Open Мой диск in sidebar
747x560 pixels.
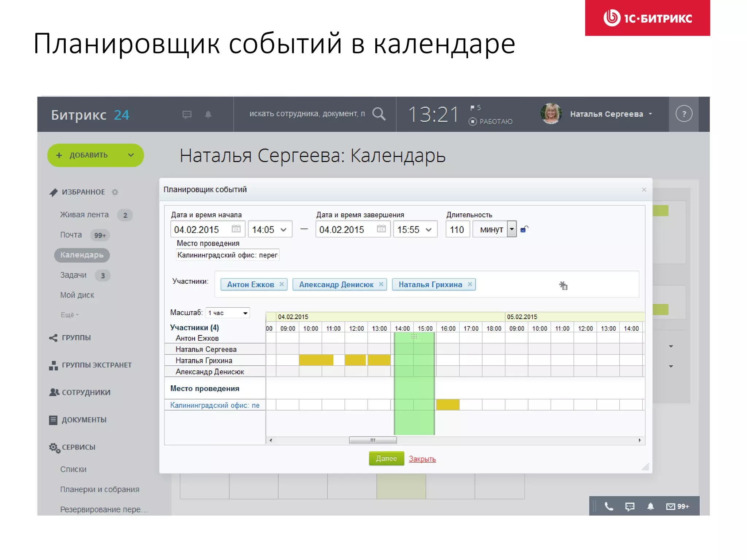click(77, 295)
